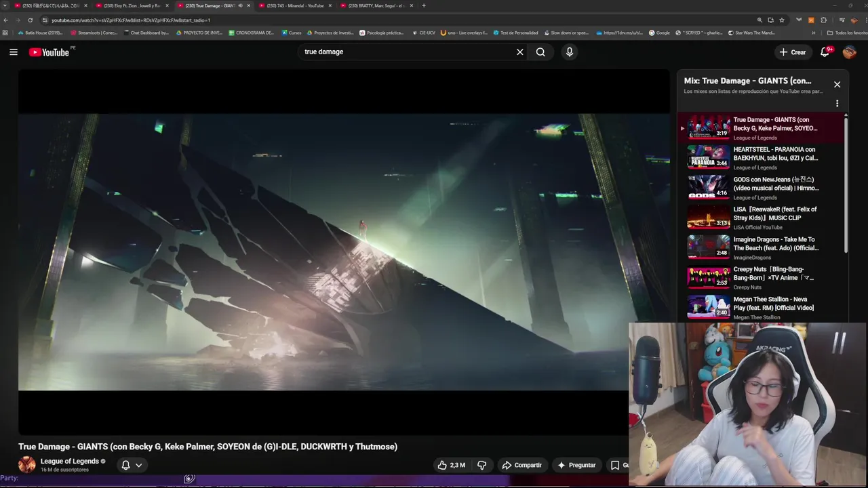Go to the YouTube home logo

click(49, 52)
